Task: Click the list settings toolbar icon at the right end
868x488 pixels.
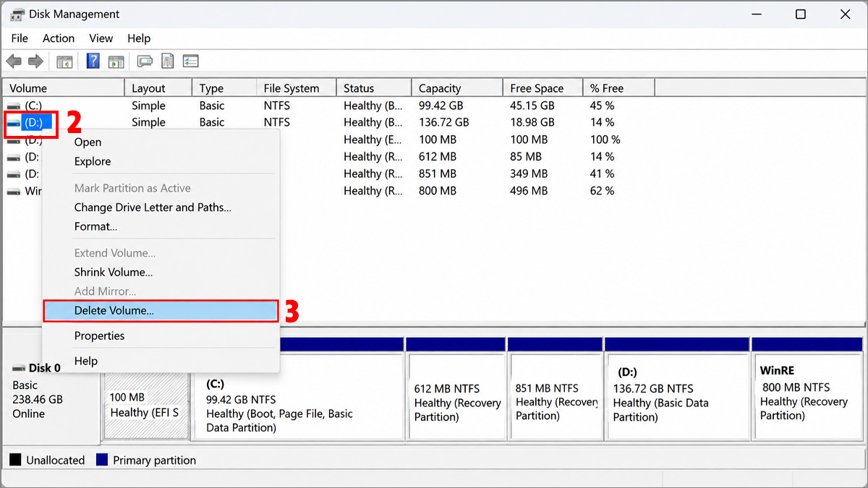Action: pos(190,61)
